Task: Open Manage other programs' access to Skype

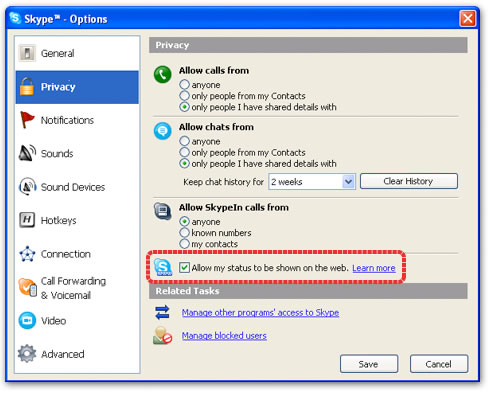Action: click(x=260, y=313)
